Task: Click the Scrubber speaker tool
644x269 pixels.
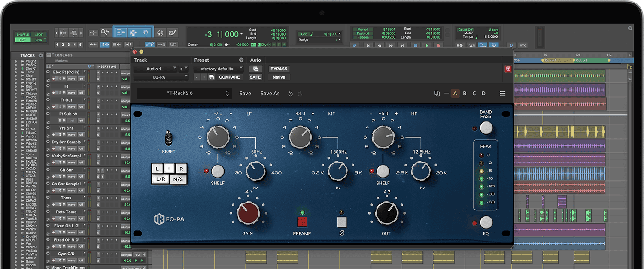Action: click(160, 33)
